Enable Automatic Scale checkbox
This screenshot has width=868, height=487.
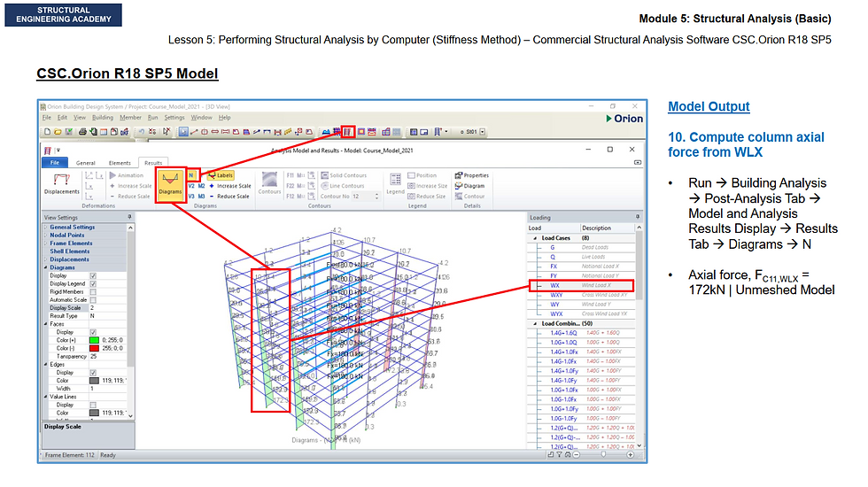pos(93,300)
